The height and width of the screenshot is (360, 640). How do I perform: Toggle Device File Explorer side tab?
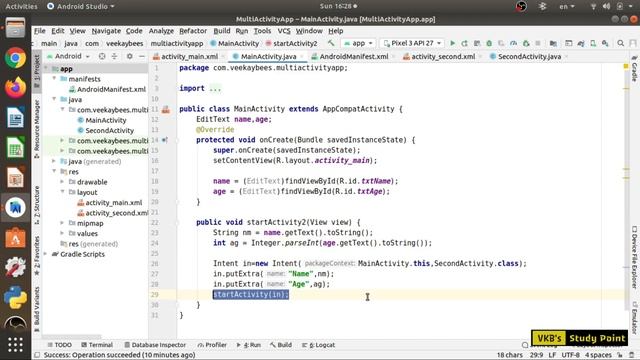[x=634, y=257]
